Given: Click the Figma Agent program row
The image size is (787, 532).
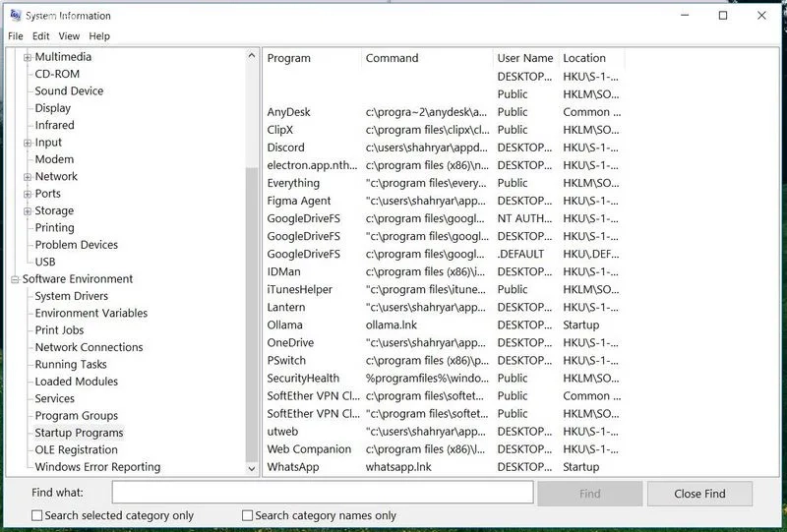Looking at the screenshot, I should click(x=444, y=201).
